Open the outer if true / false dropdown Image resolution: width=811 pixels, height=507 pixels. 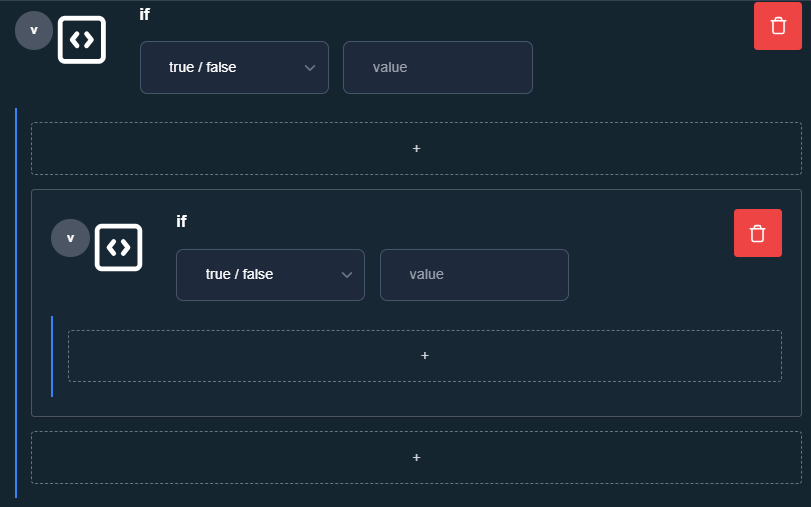pyautogui.click(x=234, y=67)
